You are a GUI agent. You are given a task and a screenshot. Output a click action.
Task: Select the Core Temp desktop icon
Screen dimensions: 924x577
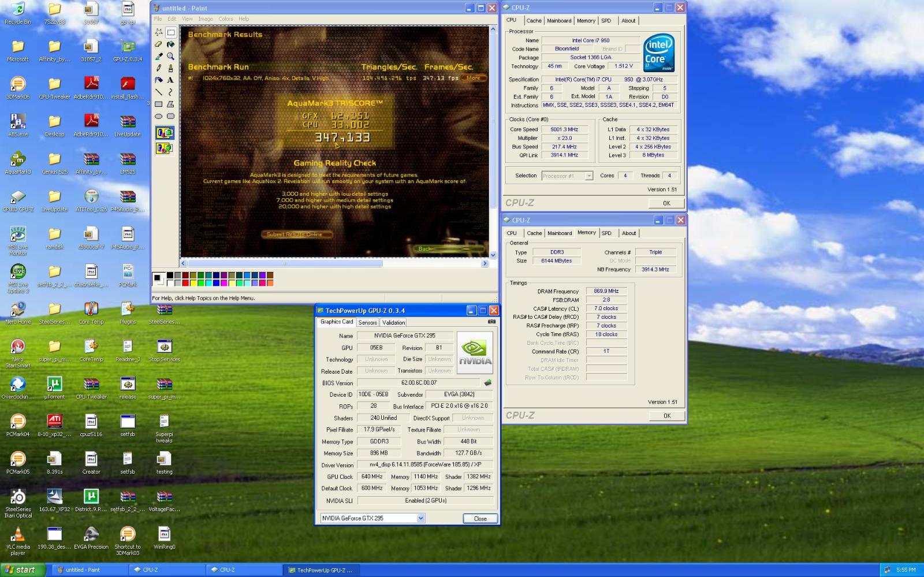pyautogui.click(x=91, y=312)
